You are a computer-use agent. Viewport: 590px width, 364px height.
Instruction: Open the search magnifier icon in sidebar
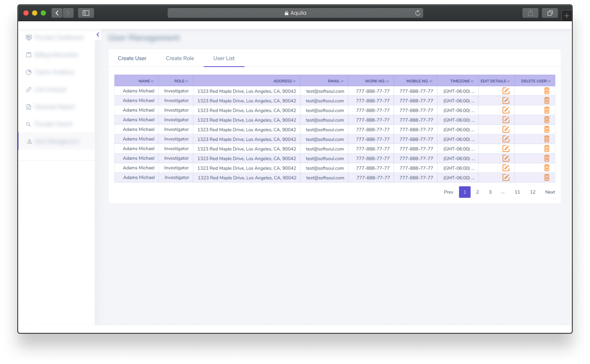(29, 124)
